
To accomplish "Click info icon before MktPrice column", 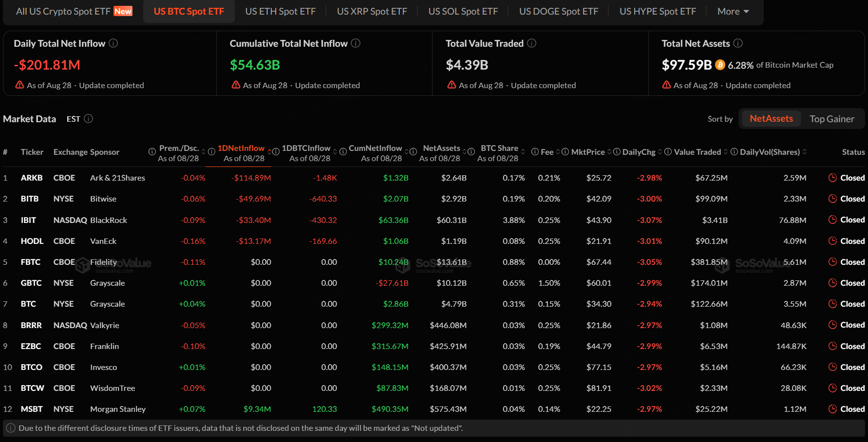I will [x=565, y=152].
